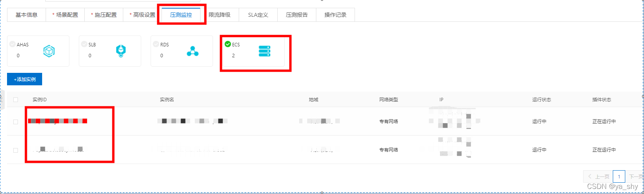Toggle the select-all checkbox in table header

[16, 100]
